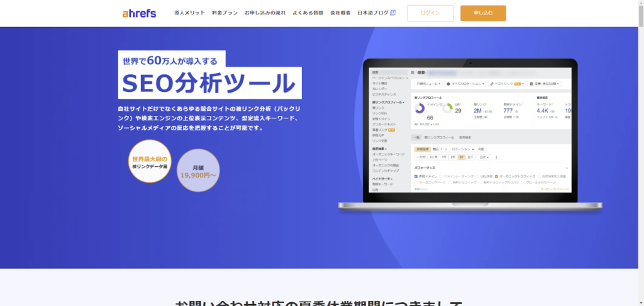The image size is (644, 306).
Task: Click the 月額 19,900円〜 circle badge
Action: pos(198,170)
